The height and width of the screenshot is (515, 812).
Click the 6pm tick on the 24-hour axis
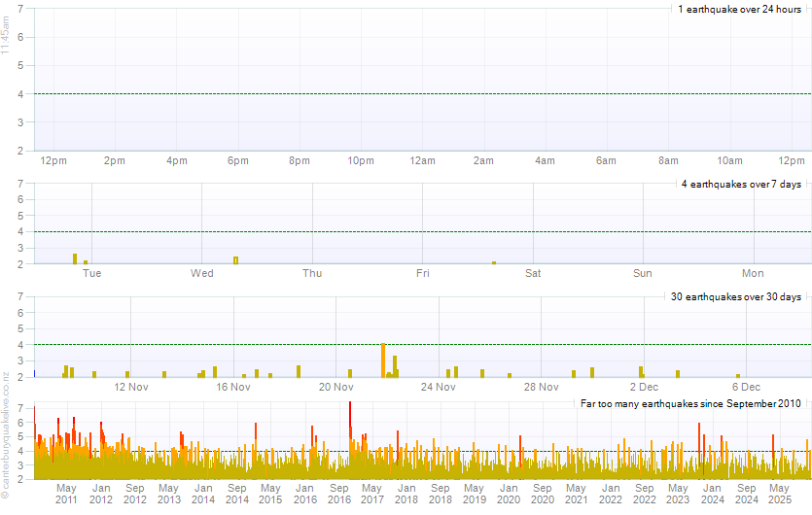click(x=238, y=160)
